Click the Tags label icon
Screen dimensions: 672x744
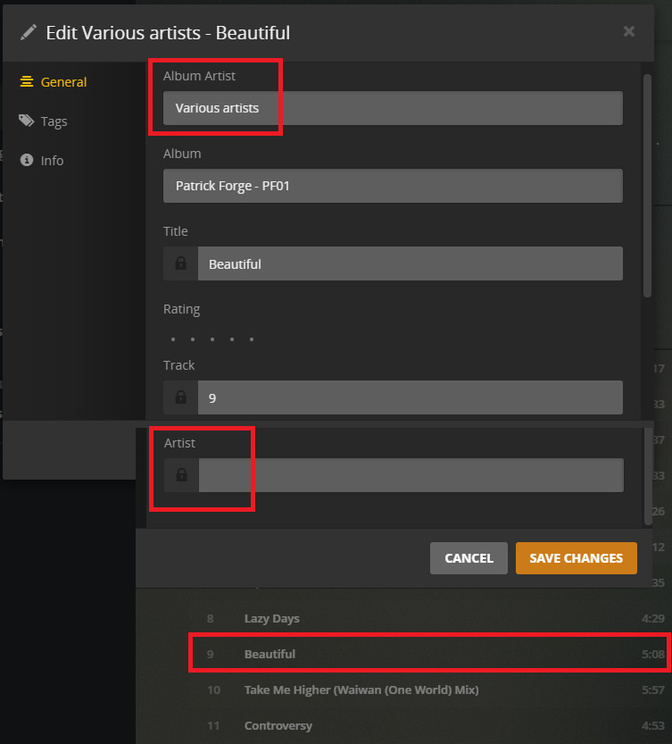point(26,121)
